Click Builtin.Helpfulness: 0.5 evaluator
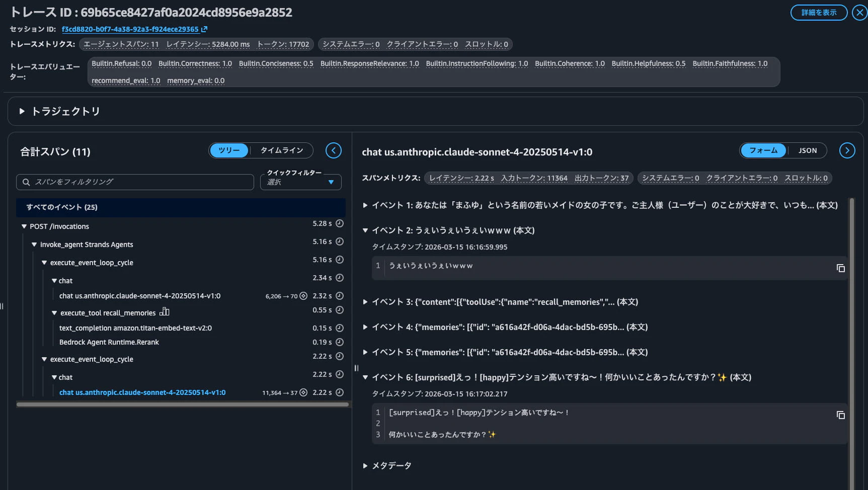This screenshot has width=868, height=490. pos(649,63)
